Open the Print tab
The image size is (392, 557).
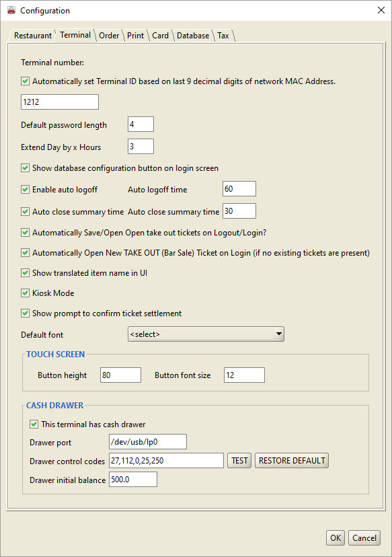point(135,36)
